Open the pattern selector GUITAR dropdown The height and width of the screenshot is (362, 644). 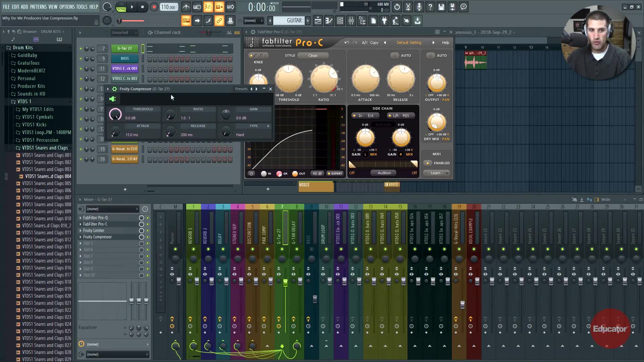289,21
